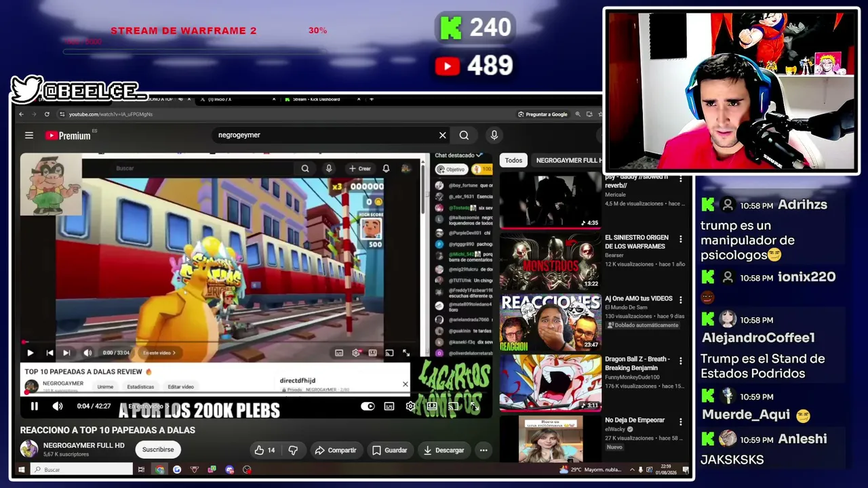This screenshot has height=488, width=868.
Task: Skip to next in inner player
Action: pos(66,353)
